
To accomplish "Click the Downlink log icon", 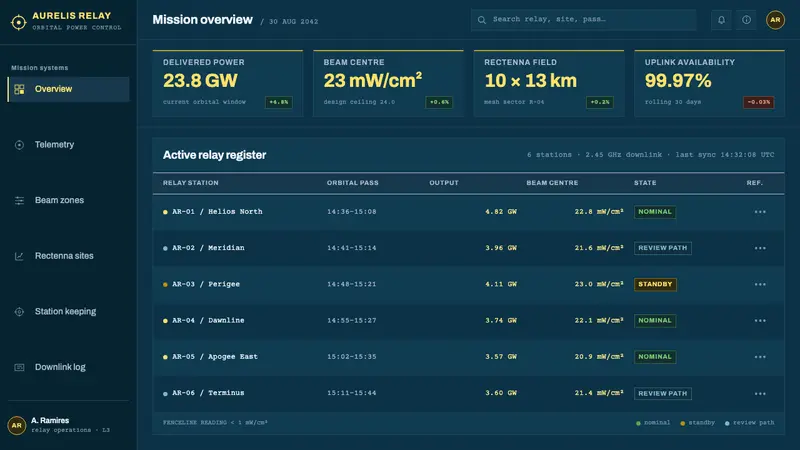I will [x=19, y=367].
